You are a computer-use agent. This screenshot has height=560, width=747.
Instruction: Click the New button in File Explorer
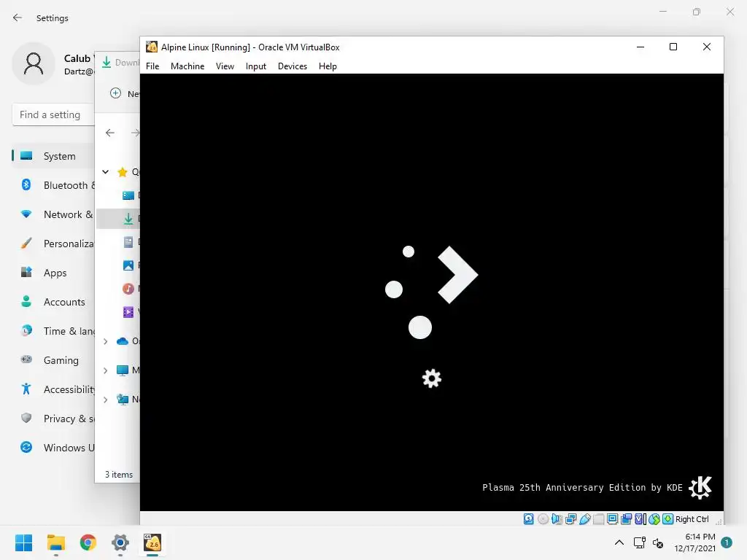124,93
